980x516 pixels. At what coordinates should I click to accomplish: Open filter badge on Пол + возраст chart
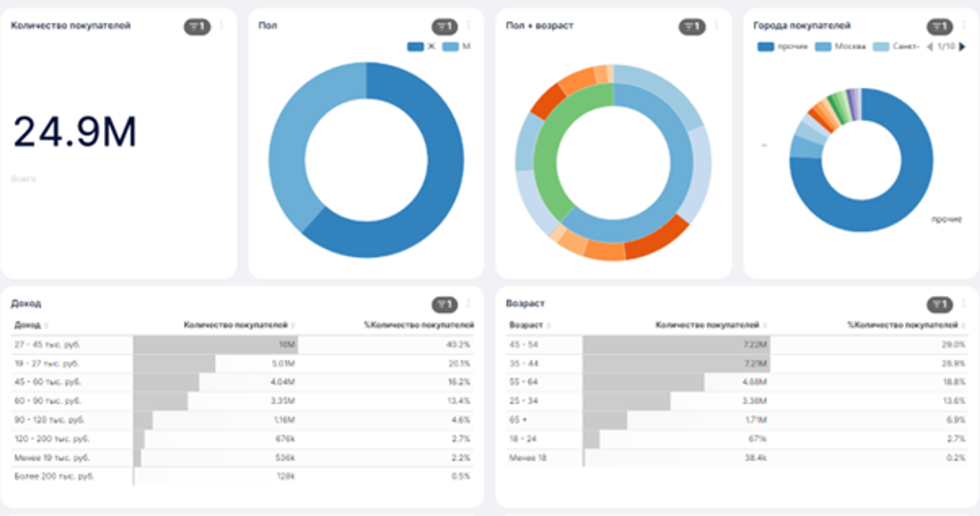tap(692, 27)
